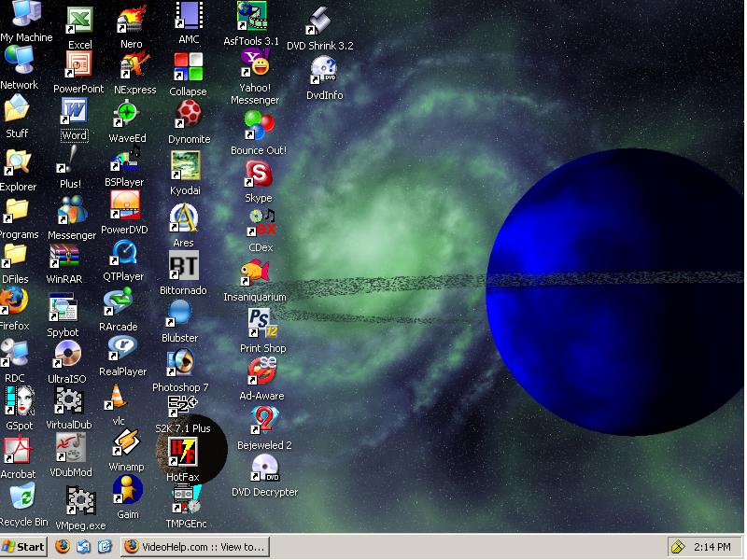The image size is (747, 560).
Task: Select the PowerDVD shortcut icon
Action: coord(125,204)
